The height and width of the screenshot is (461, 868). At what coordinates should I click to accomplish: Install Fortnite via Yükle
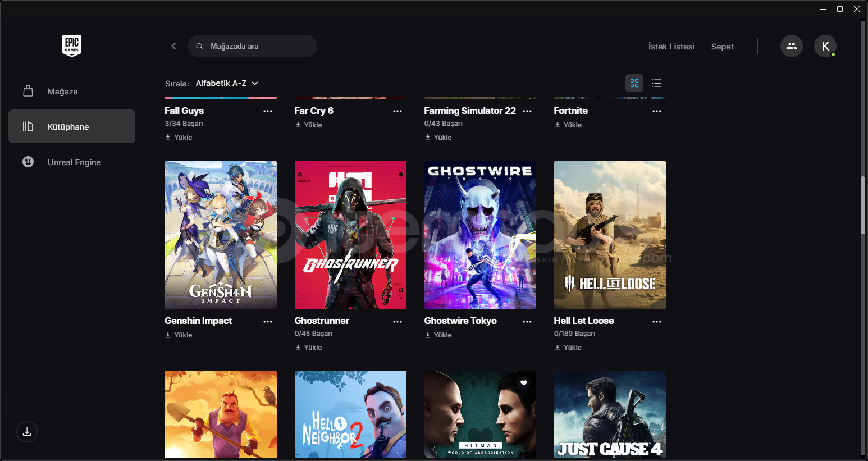coord(568,125)
